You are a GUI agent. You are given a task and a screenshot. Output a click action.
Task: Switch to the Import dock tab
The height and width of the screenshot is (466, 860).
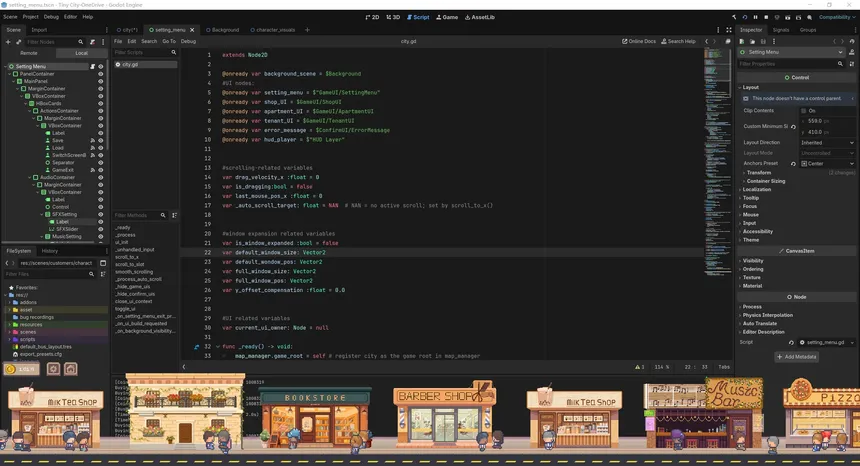click(39, 30)
